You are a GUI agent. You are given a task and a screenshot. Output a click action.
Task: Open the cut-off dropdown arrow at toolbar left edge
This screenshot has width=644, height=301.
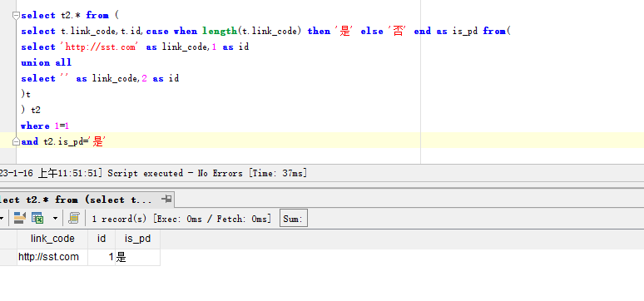coord(2,219)
